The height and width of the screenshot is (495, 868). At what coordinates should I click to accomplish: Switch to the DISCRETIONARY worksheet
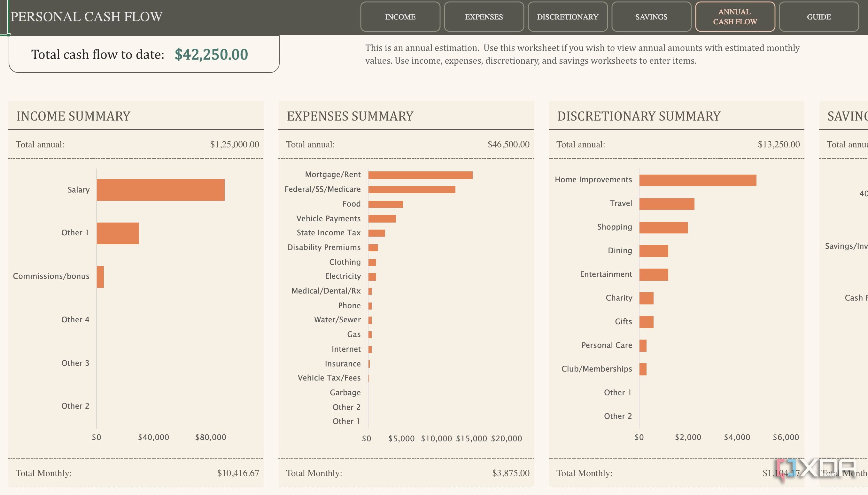coord(567,17)
